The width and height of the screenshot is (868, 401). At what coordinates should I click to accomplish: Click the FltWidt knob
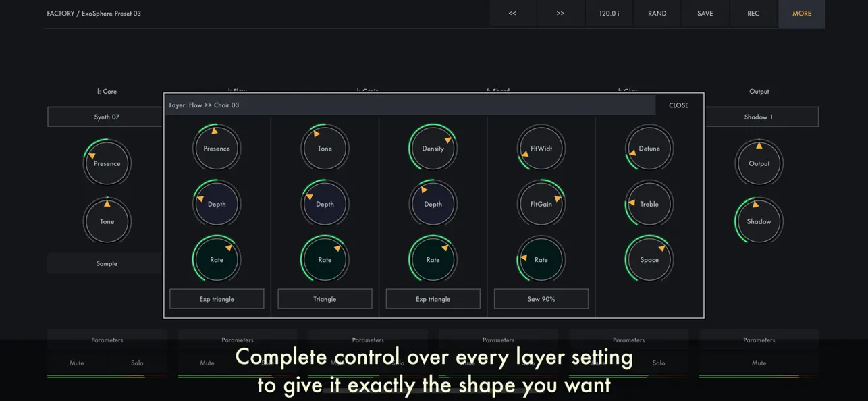point(541,148)
